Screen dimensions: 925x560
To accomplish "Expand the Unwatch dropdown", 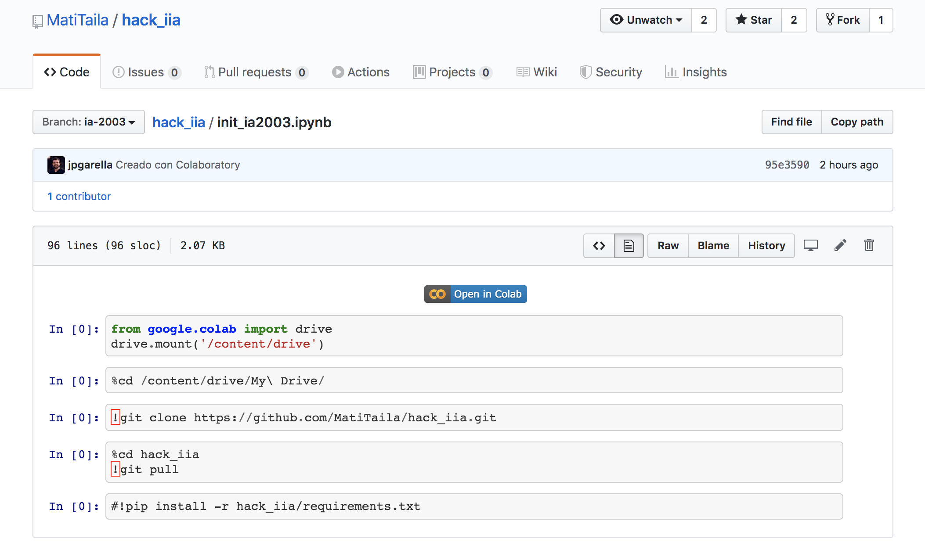I will [646, 20].
